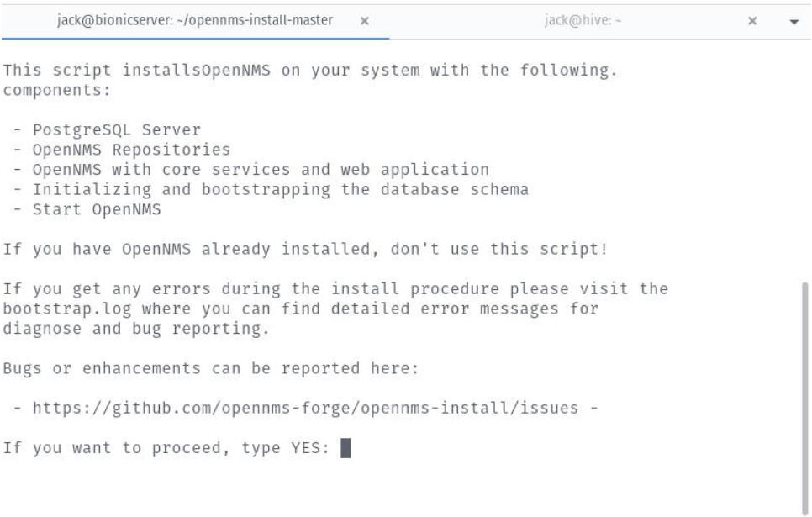Click the 'Start OpenNMS' list line
This screenshot has height=517, width=812.
click(x=87, y=209)
